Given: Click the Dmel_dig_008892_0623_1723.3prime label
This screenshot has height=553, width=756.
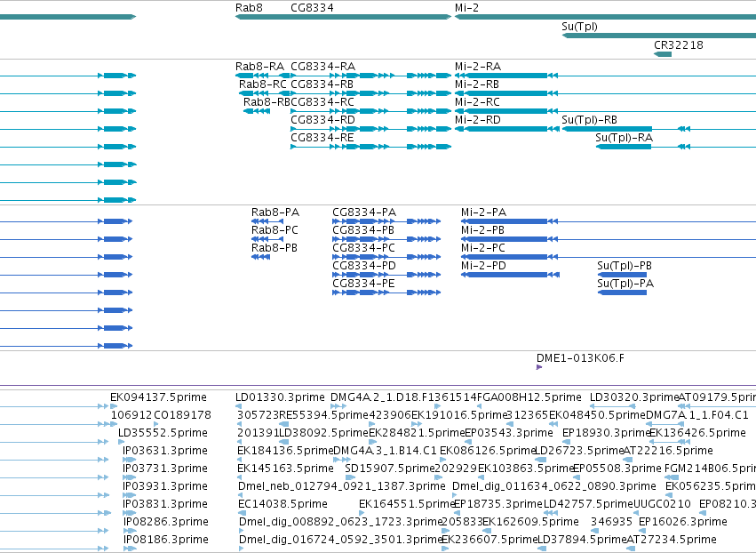Looking at the screenshot, I should coord(341,522).
